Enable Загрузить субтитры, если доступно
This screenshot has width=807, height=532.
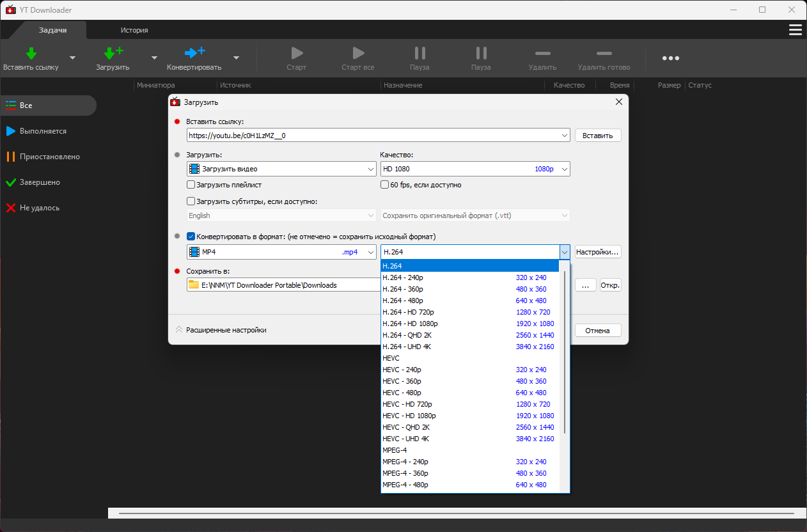191,201
